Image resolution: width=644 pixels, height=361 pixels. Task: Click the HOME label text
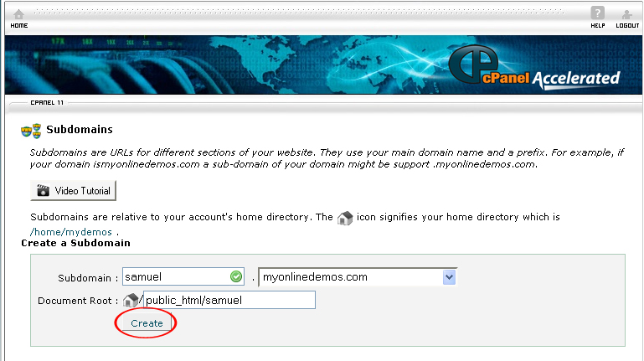pos(19,25)
